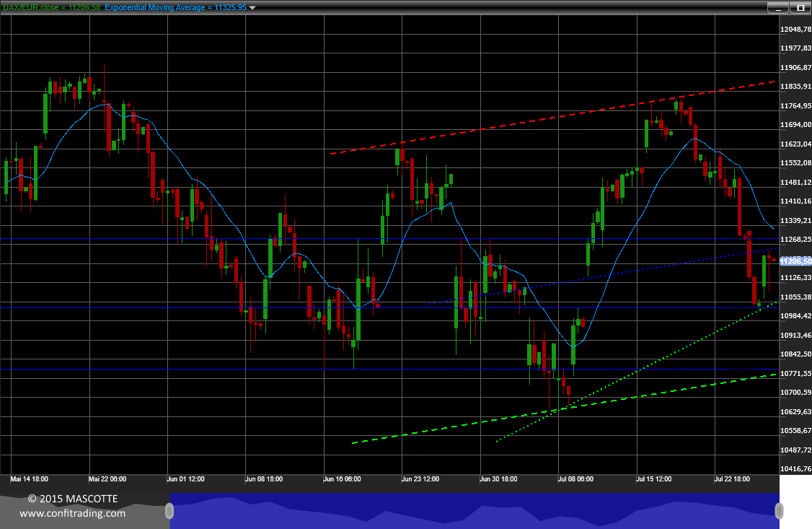Click the 11126,33 price axis label
This screenshot has width=812, height=529.
(795, 279)
